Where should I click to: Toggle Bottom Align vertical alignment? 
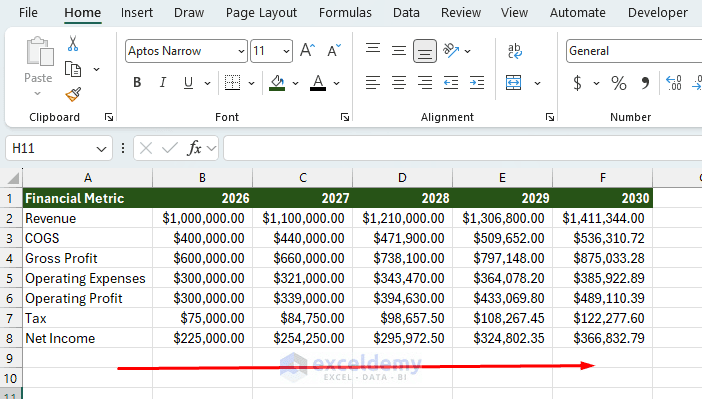[x=424, y=51]
